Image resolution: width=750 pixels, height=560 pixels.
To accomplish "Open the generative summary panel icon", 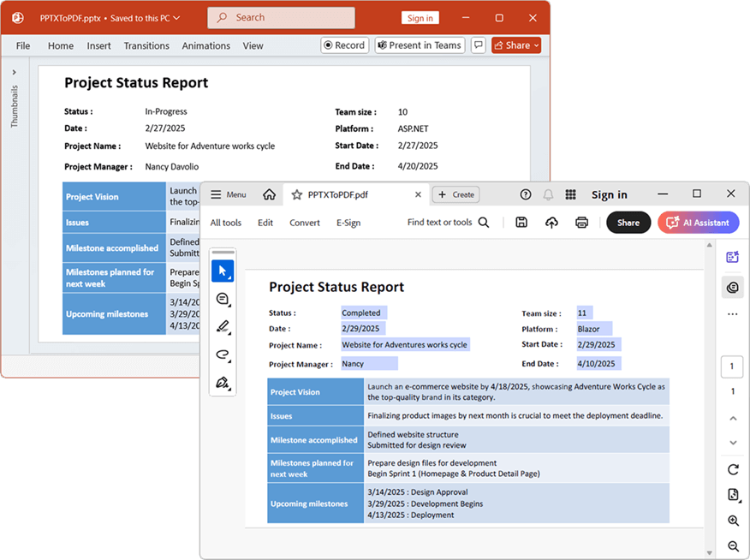I will click(x=732, y=257).
